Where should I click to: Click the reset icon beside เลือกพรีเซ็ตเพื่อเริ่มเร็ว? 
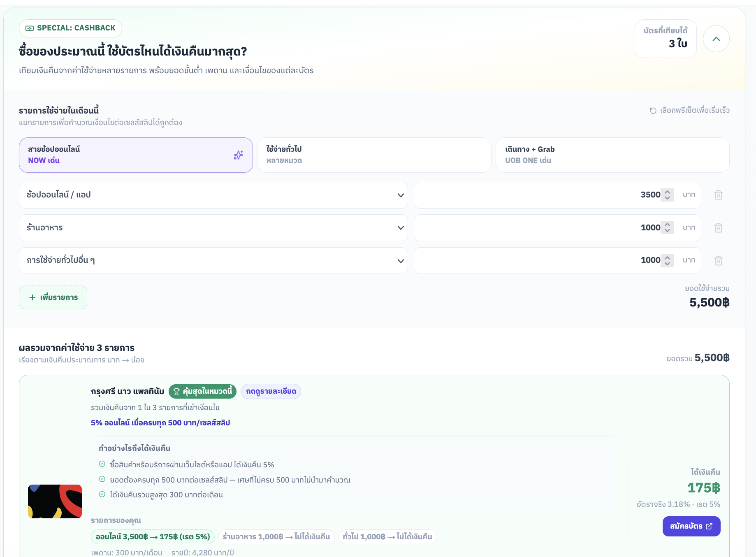point(653,110)
